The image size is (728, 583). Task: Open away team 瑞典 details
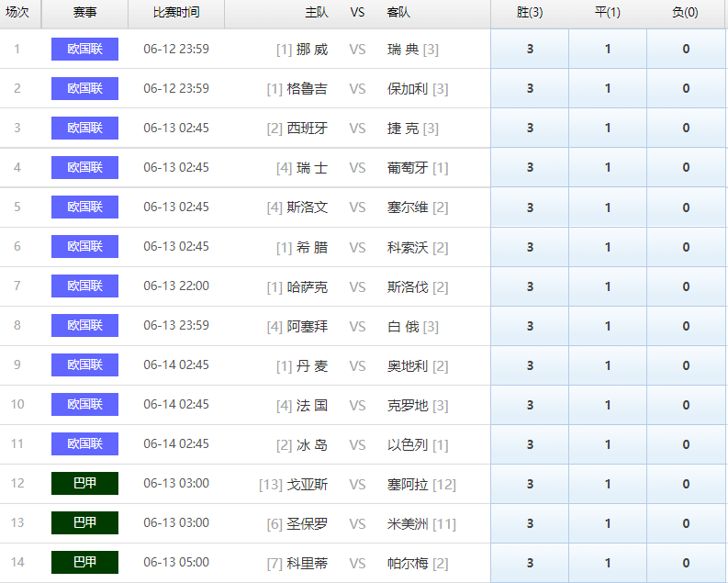point(403,50)
